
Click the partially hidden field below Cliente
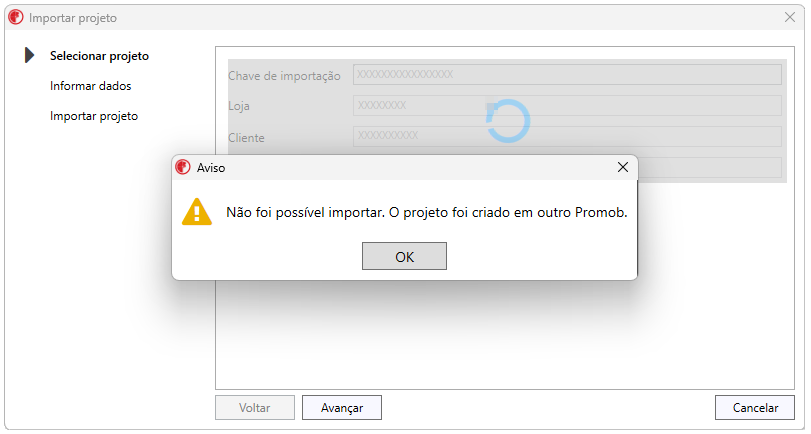click(x=709, y=168)
